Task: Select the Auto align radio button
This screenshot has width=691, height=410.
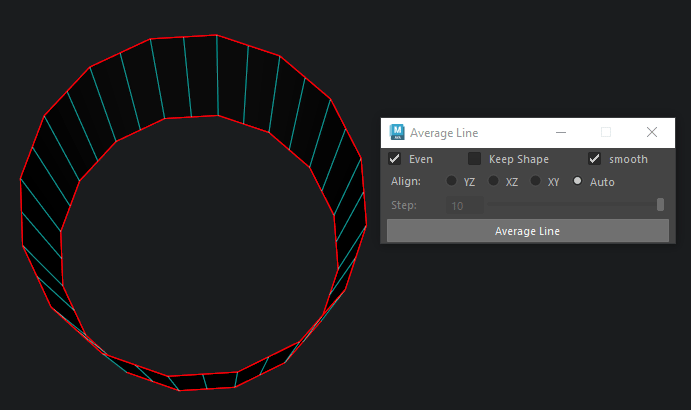Action: click(578, 182)
